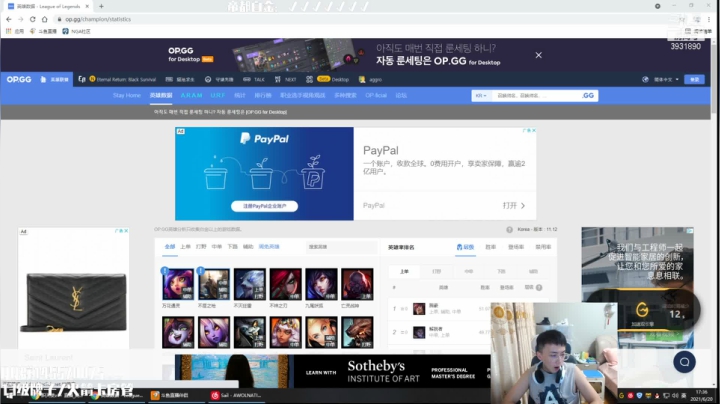The width and height of the screenshot is (720, 404).
Task: Open the 不灭狂雷 champion portrait
Action: click(249, 284)
